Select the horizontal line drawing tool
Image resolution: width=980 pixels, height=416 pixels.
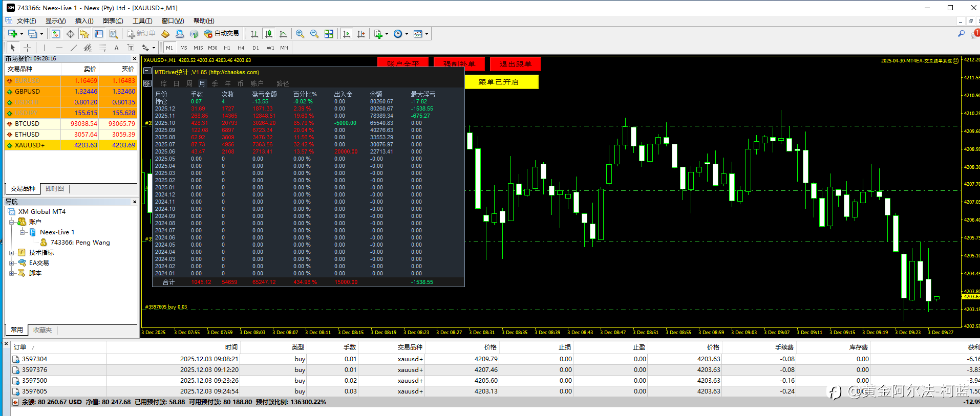[59, 48]
